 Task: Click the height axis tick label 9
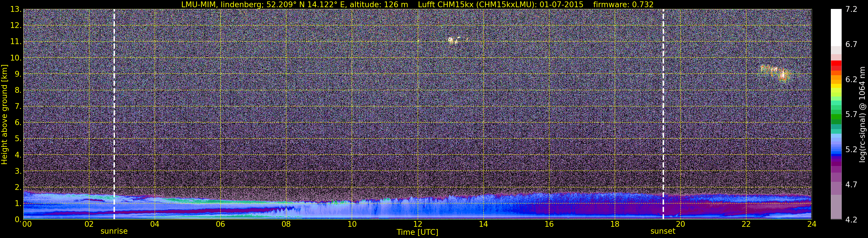[x=18, y=74]
